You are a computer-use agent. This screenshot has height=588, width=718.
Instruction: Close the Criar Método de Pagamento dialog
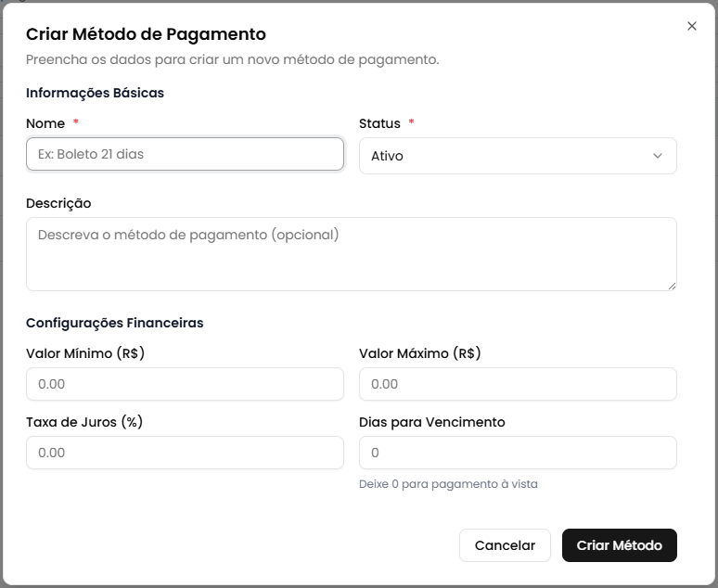point(691,26)
